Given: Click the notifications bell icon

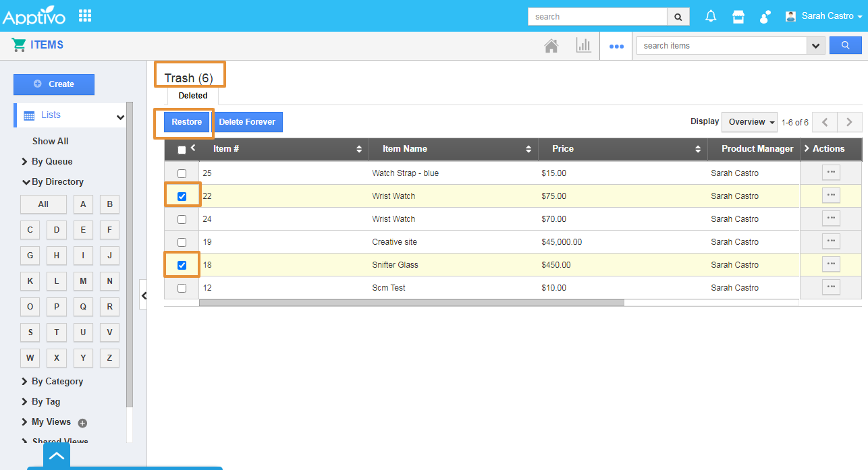Looking at the screenshot, I should [x=711, y=17].
